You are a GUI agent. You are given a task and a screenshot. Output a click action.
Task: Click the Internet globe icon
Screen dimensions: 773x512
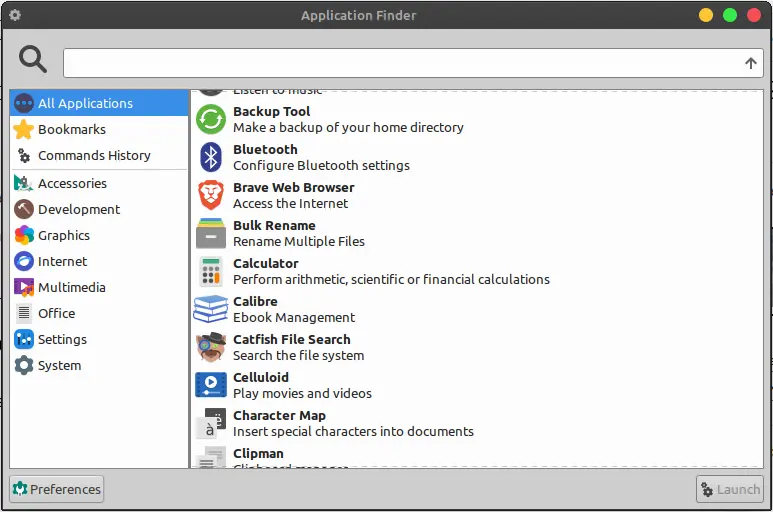(x=24, y=261)
